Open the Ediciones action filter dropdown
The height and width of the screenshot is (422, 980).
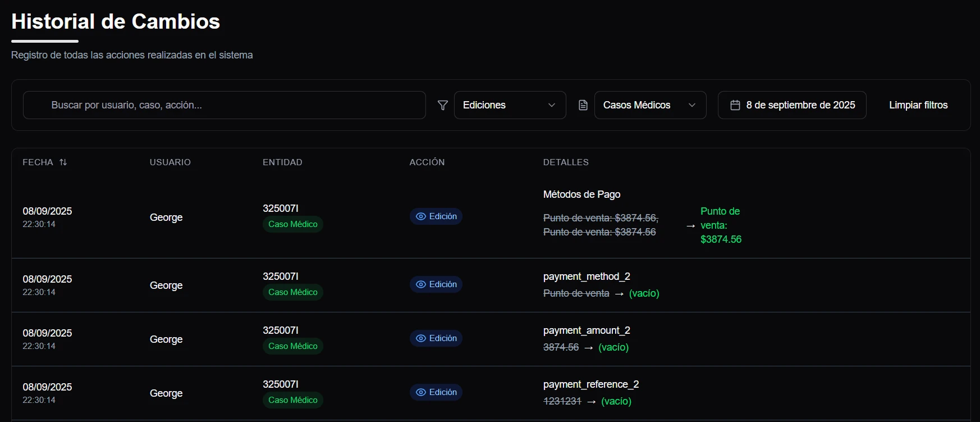click(509, 105)
